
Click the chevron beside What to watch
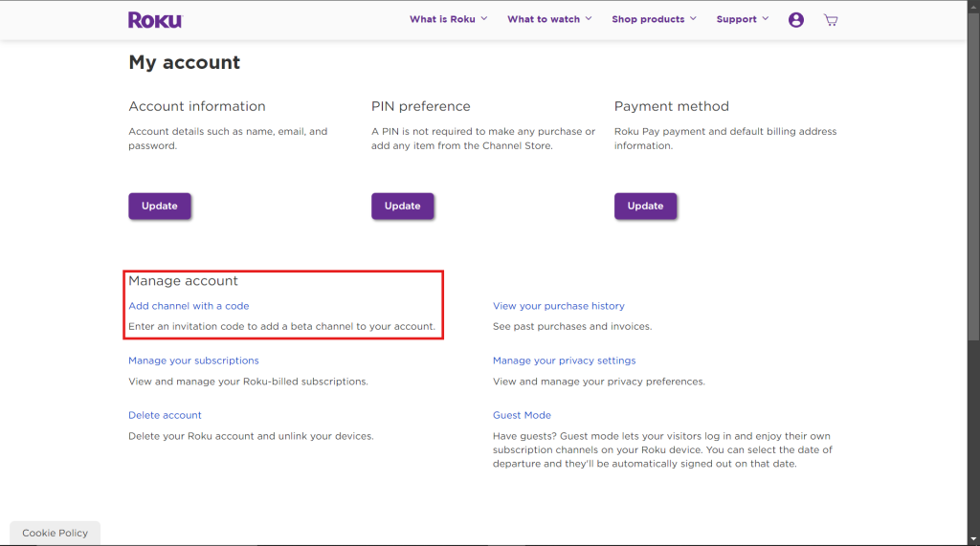[589, 19]
